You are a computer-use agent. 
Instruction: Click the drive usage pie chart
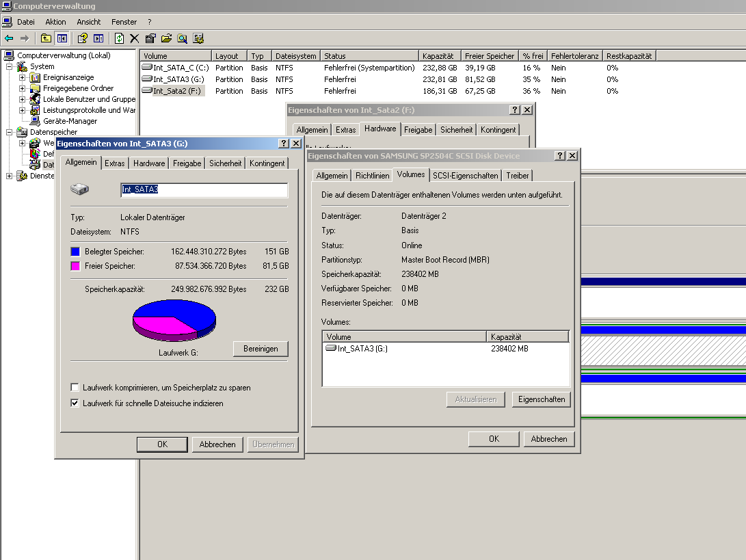point(174,320)
